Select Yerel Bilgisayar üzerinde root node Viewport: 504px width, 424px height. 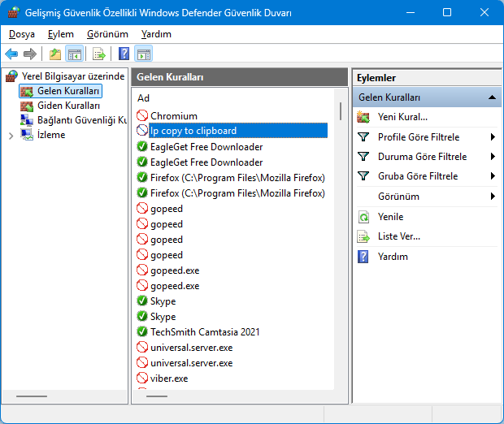[73, 76]
